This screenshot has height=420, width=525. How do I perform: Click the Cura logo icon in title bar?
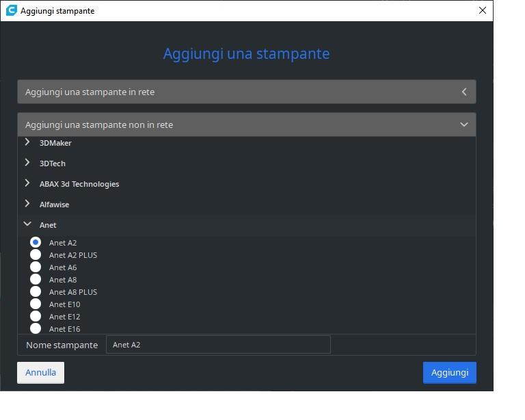pyautogui.click(x=12, y=10)
